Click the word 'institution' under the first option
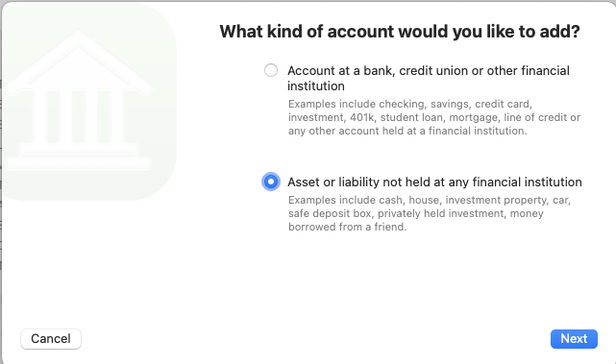Screen dimensions: 616x364 point(316,86)
